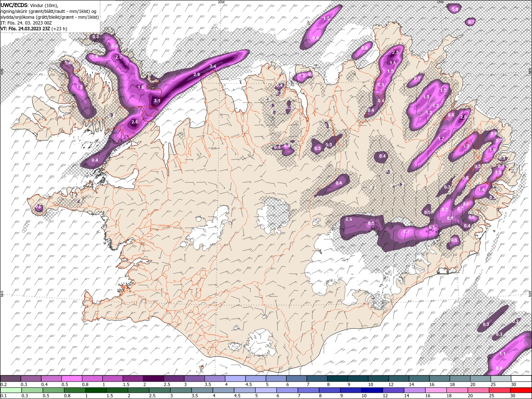The width and height of the screenshot is (532, 399).
Task: Click the light purple 14 rain legend swatch
Action: [x=414, y=390]
